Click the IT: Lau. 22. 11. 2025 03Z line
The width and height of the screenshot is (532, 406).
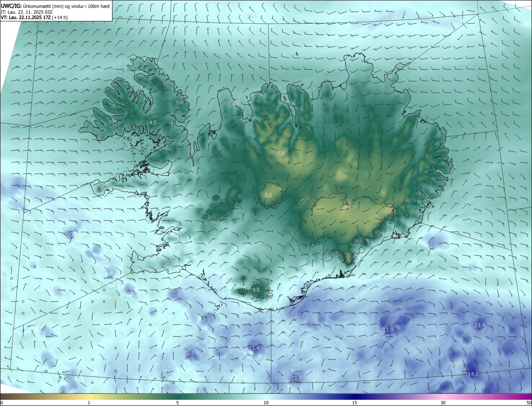click(27, 12)
